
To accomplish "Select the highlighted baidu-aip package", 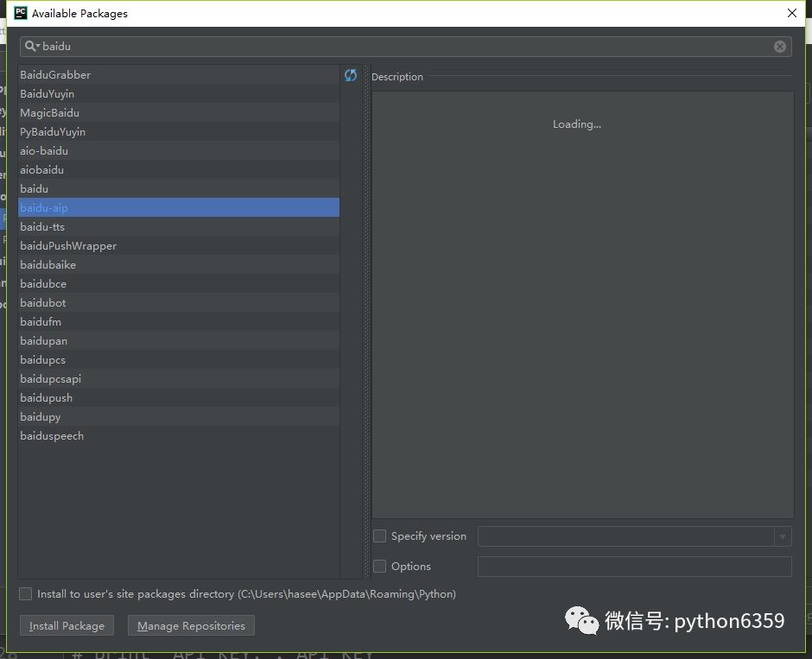I will 179,207.
